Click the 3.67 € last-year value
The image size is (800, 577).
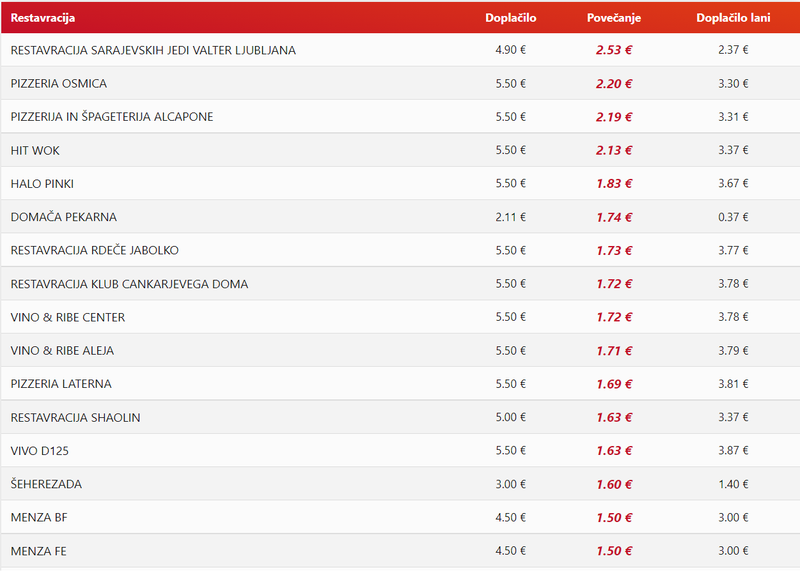point(733,184)
